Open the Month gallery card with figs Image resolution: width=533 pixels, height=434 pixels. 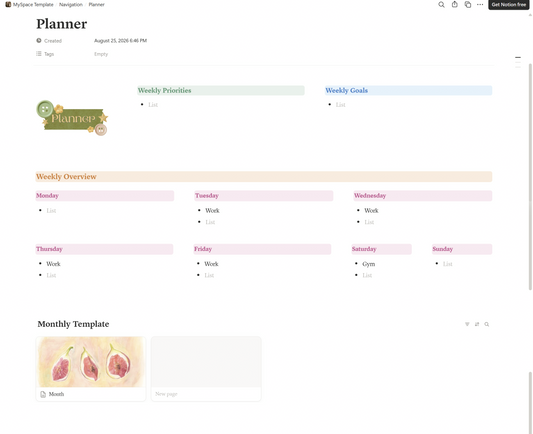coord(91,369)
